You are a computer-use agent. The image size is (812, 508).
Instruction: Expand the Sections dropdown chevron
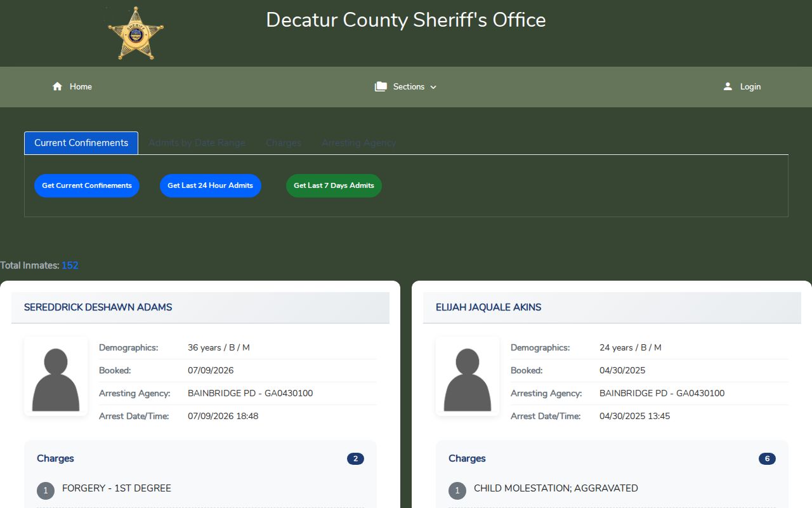point(433,87)
